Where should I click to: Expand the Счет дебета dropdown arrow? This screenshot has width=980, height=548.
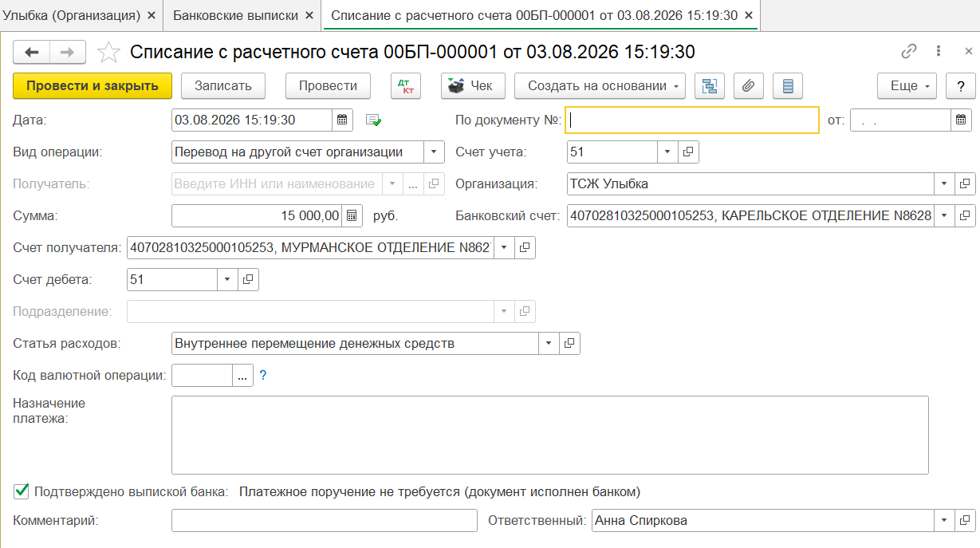(x=227, y=280)
